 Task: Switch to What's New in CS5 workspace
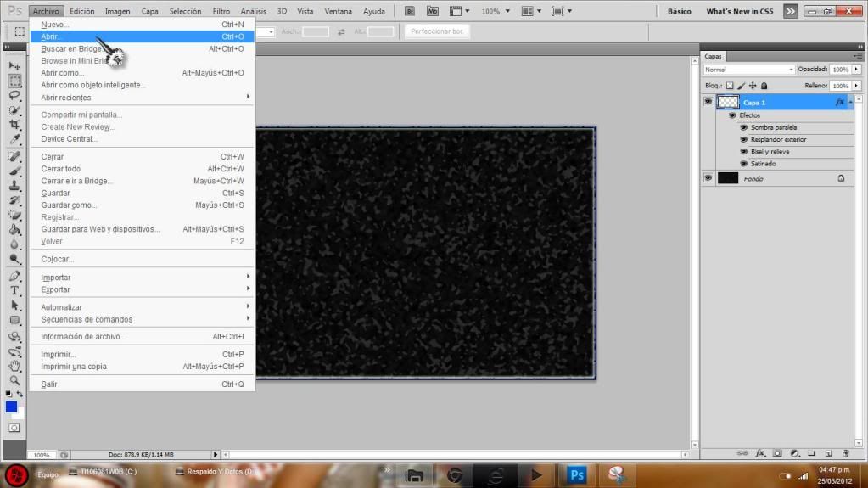point(740,11)
